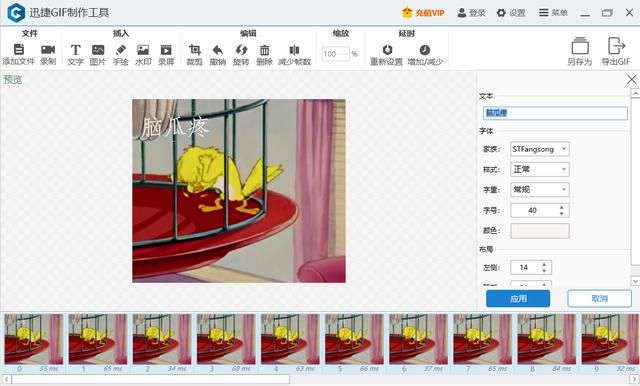This screenshot has width=640, height=386.
Task: Click the zoom percentage field
Action: tap(336, 53)
